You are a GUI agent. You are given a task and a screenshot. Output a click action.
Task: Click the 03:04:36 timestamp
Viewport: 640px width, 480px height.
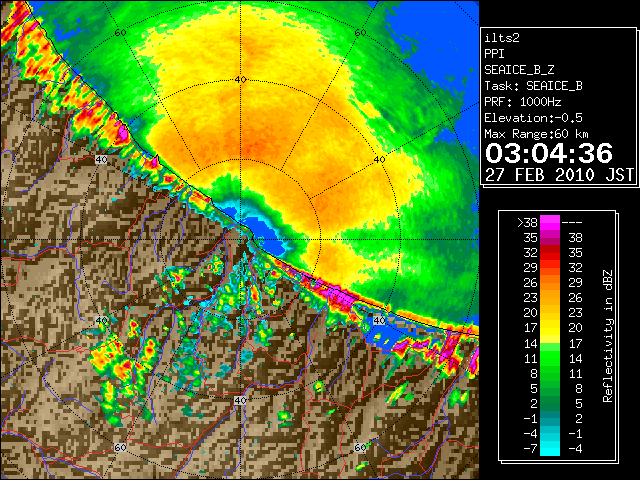pyautogui.click(x=549, y=153)
